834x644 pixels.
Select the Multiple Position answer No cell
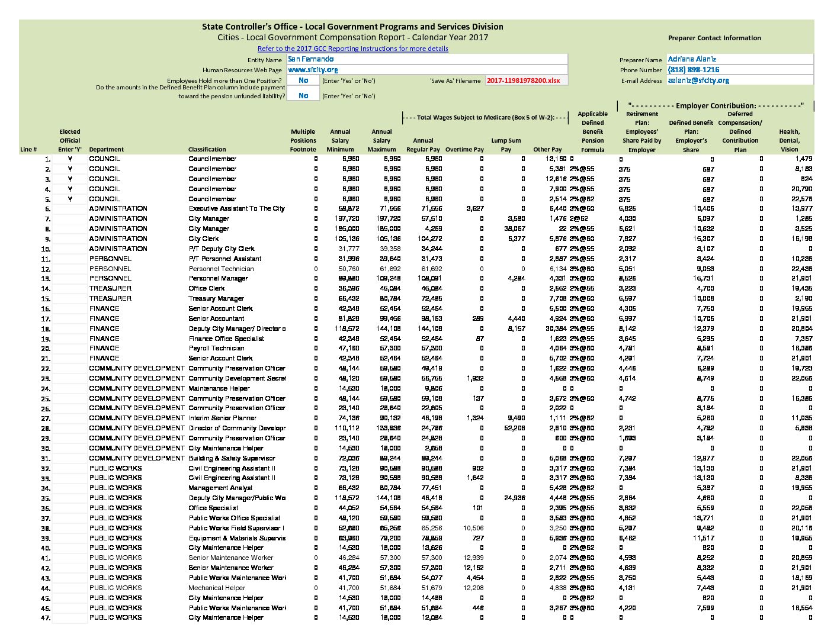click(x=303, y=80)
